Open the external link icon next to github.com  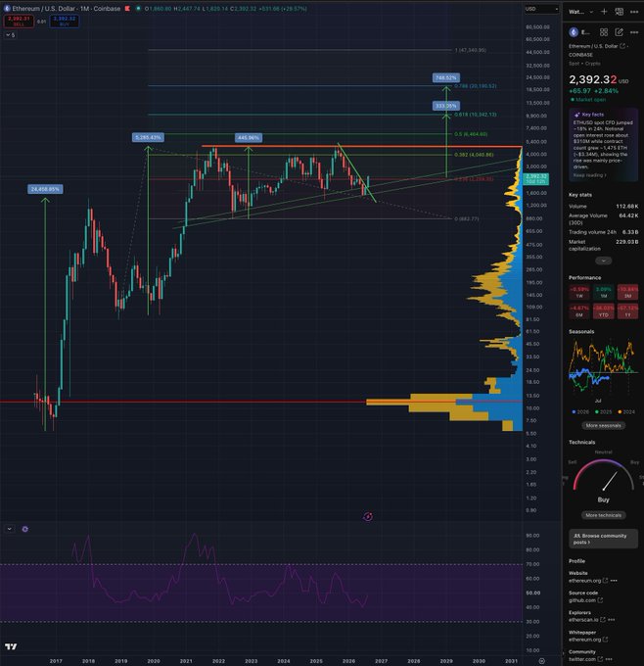coord(600,600)
